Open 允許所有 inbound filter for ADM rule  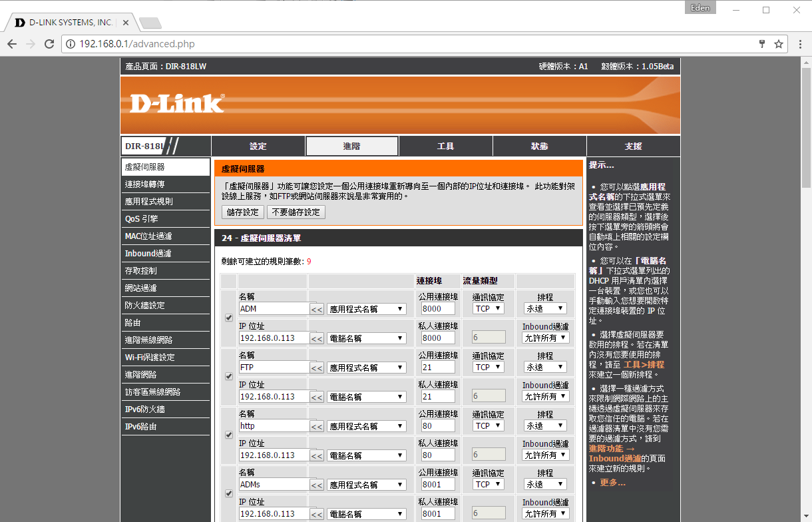click(x=545, y=338)
